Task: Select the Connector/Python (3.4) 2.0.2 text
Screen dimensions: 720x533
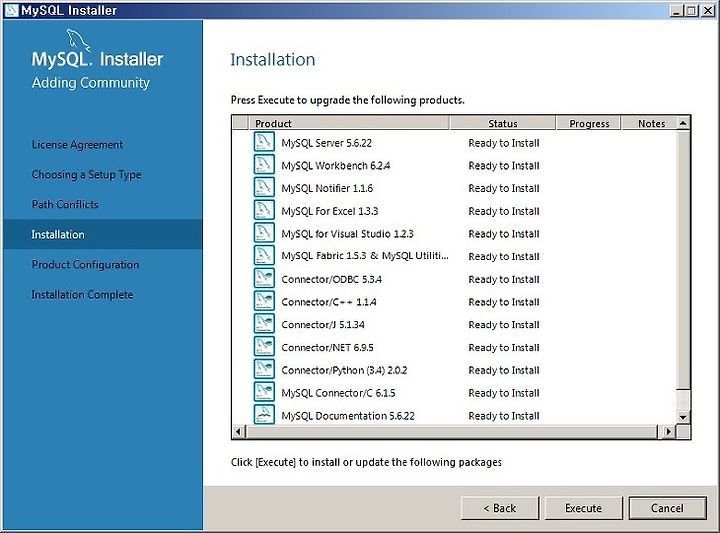Action: [344, 370]
